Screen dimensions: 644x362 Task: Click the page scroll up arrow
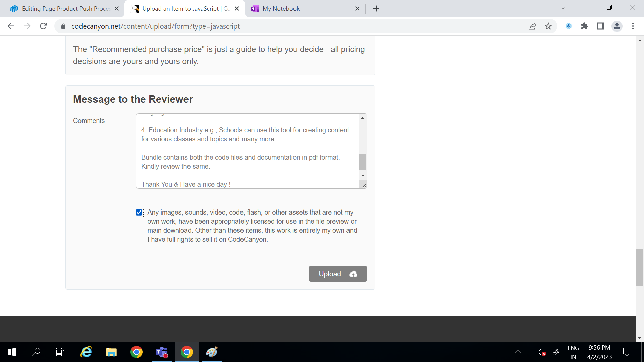pyautogui.click(x=640, y=40)
